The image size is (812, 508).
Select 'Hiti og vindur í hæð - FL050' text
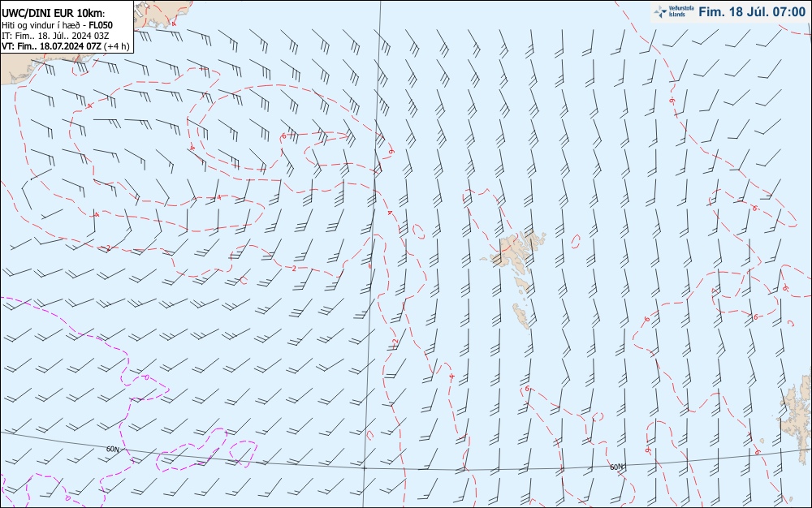tap(57, 25)
